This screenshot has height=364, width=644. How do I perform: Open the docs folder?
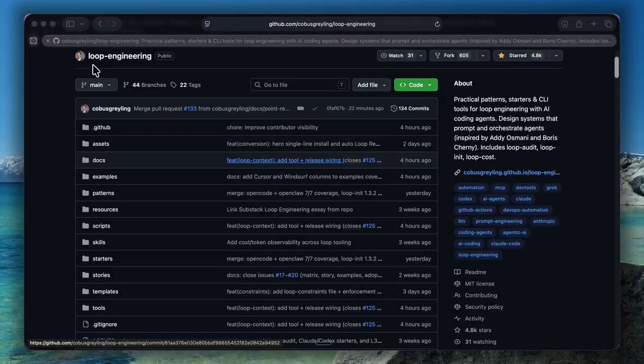tap(99, 160)
